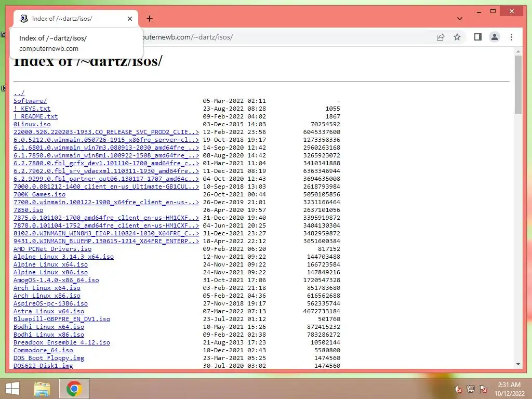This screenshot has width=532, height=399.
Task: Click the 7875.0.101102-1700 link
Action: coord(106,218)
